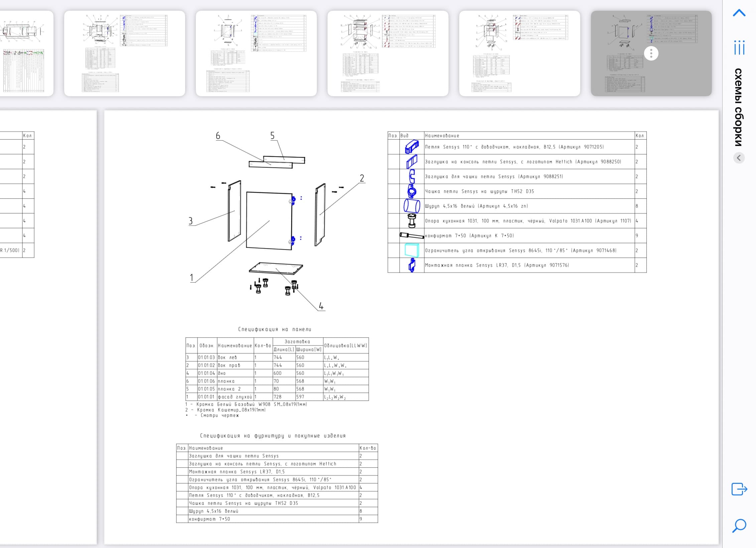Tap the blue back chevron in the sidebar
Viewport: 756px width, 548px height.
pyautogui.click(x=739, y=13)
